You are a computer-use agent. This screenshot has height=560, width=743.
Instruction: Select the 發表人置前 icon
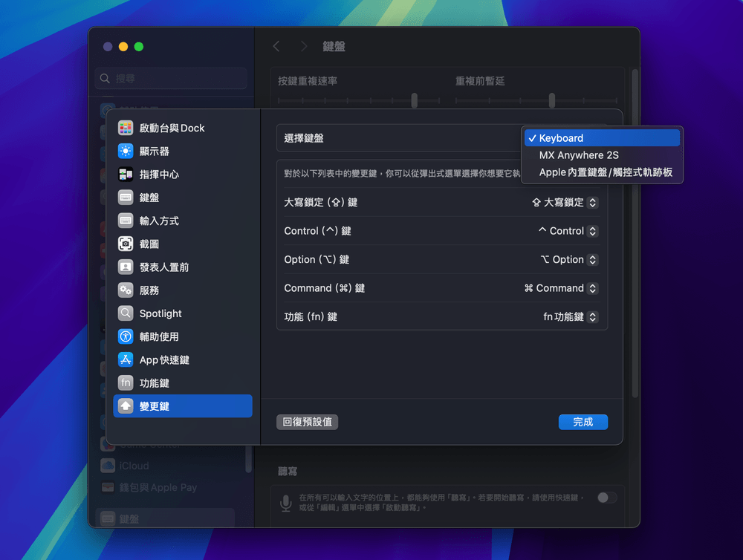pyautogui.click(x=126, y=267)
